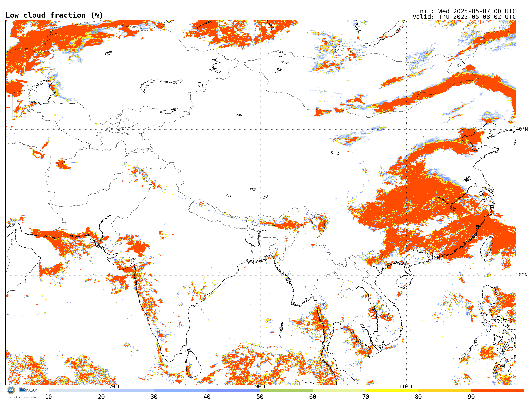Pick the pale grey-blue 10–20 colorbar segment
The height and width of the screenshot is (400, 532).
pos(75,391)
